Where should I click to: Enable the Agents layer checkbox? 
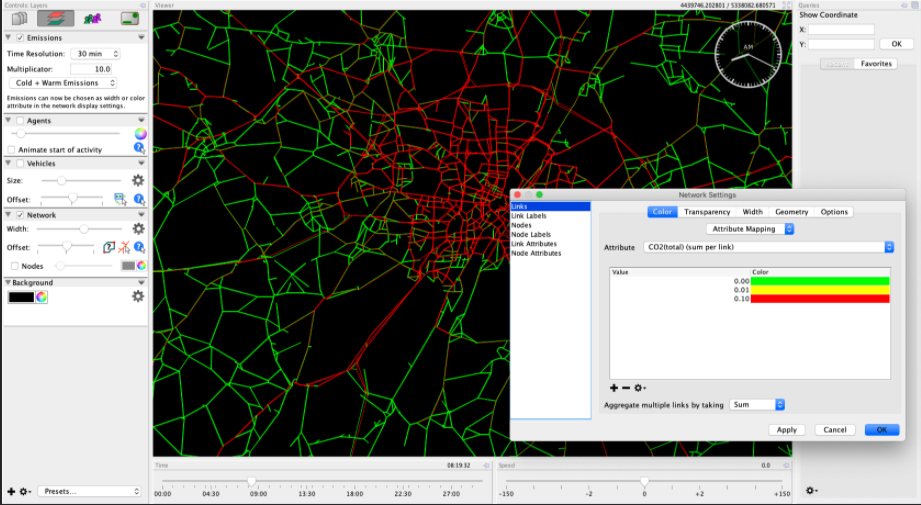coord(20,121)
